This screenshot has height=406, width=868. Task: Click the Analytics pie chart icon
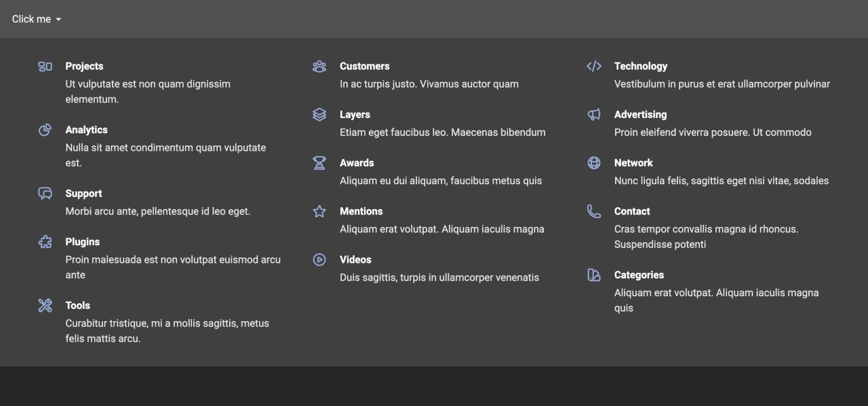45,130
